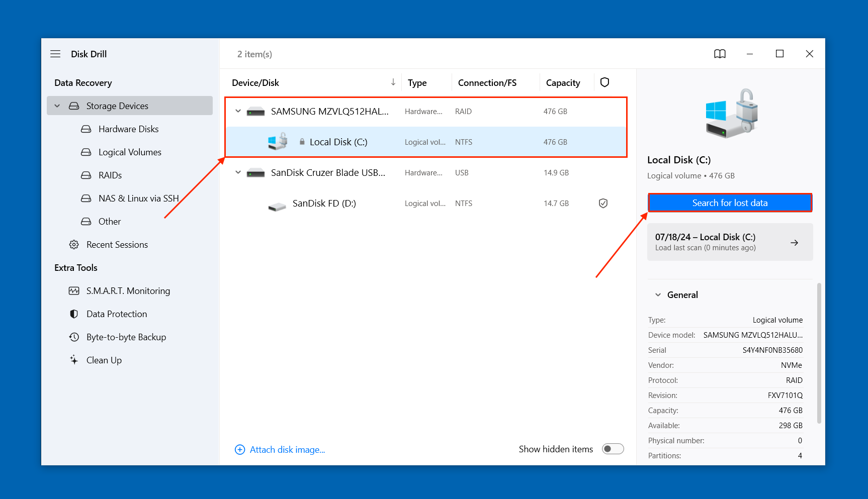Sort by Type column header
868x499 pixels.
[x=417, y=83]
